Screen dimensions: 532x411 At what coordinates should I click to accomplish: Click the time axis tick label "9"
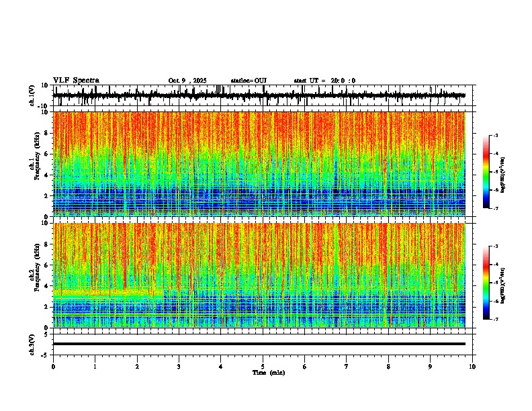430,367
